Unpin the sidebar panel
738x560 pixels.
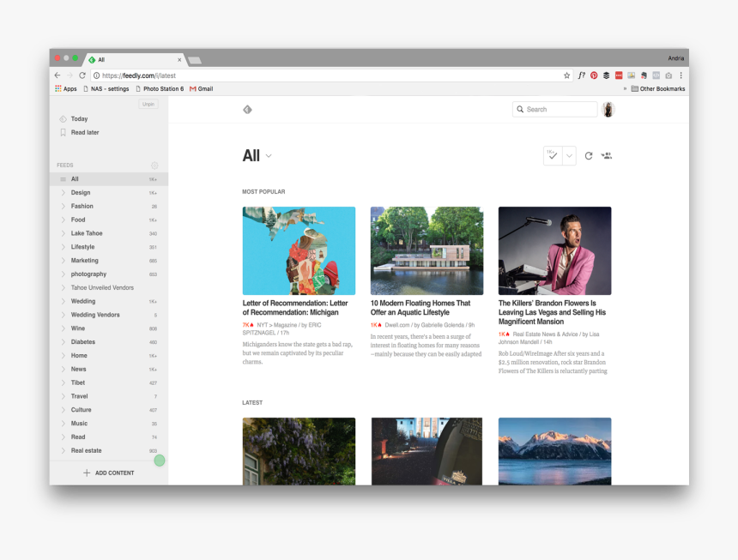[148, 104]
